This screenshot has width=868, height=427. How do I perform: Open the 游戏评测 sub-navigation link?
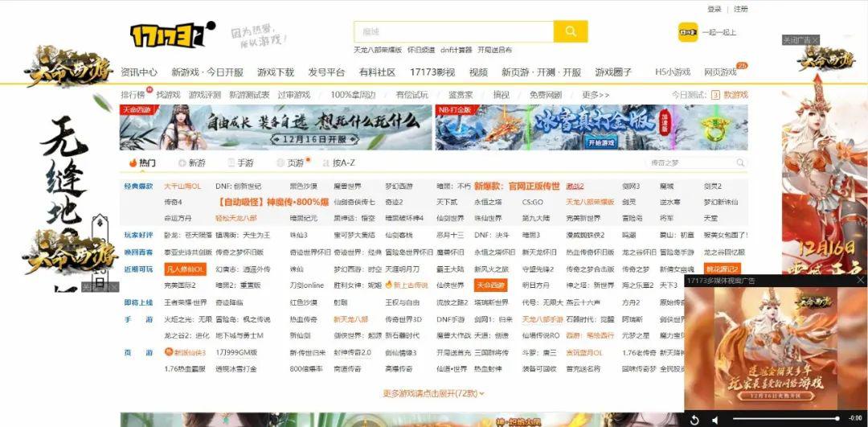pyautogui.click(x=204, y=95)
